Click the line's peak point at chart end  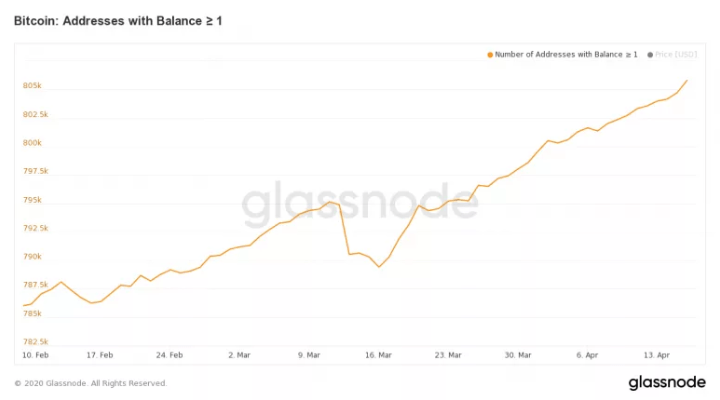coord(687,80)
